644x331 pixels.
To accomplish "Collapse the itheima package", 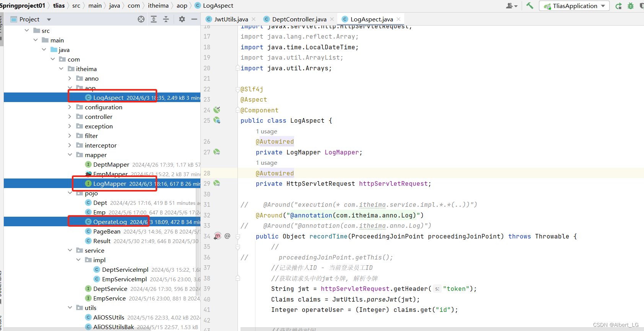I will point(61,69).
